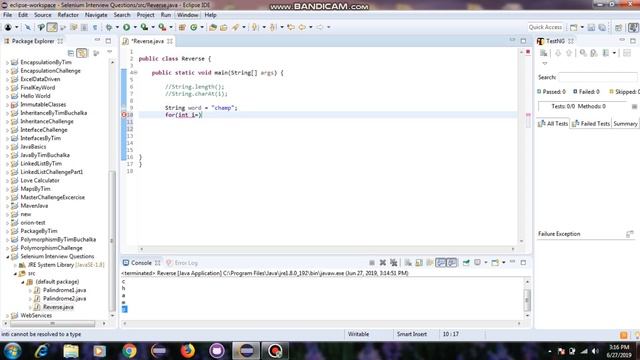Image resolution: width=640 pixels, height=360 pixels.
Task: Click Terminate square icon in Console
Action: point(371,262)
